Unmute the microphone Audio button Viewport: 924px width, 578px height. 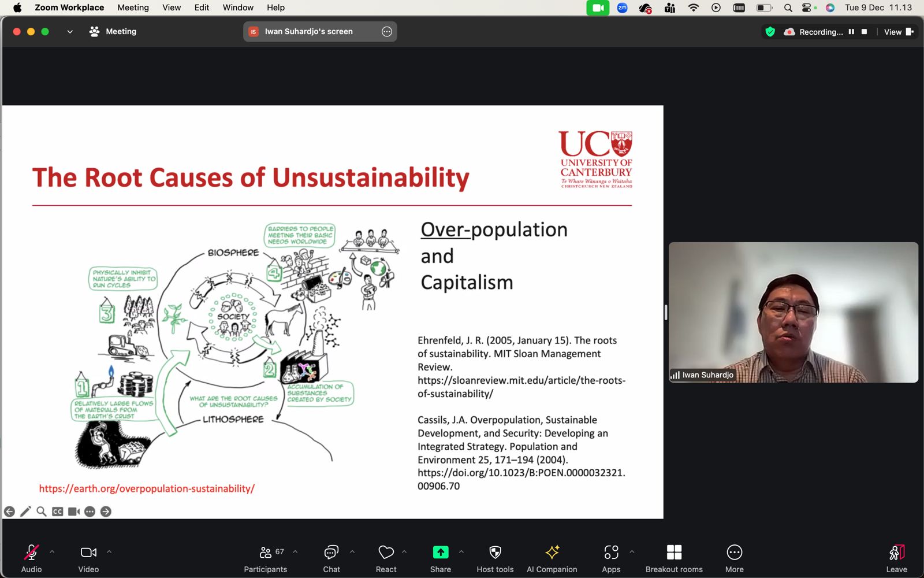click(x=31, y=558)
